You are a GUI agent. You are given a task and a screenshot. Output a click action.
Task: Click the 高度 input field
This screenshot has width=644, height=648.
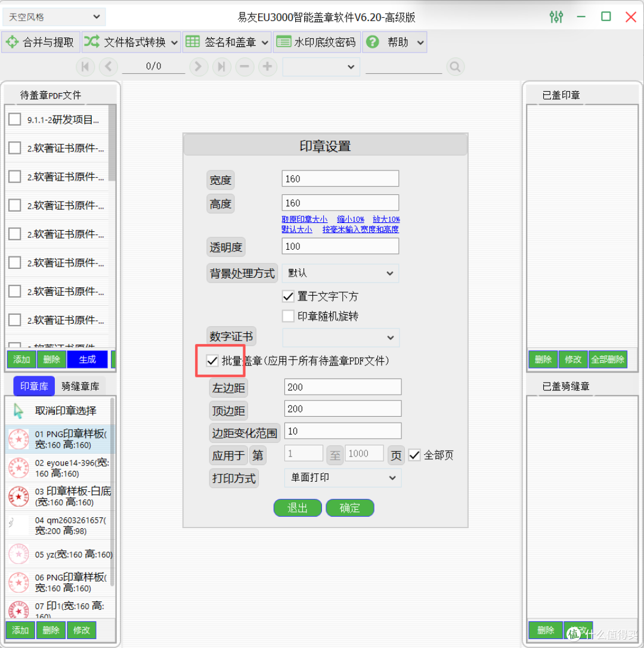point(340,203)
